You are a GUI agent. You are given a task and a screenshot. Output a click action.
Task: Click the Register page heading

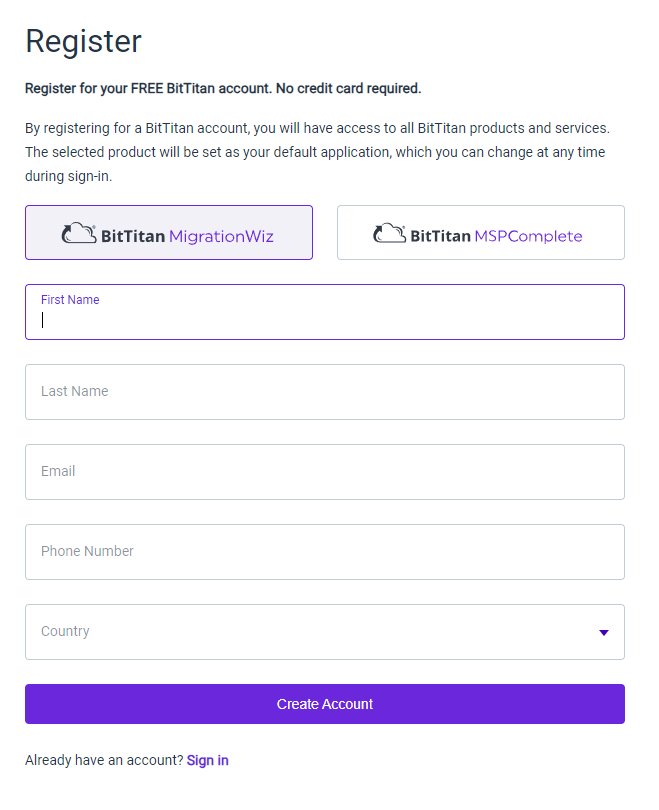click(x=83, y=42)
